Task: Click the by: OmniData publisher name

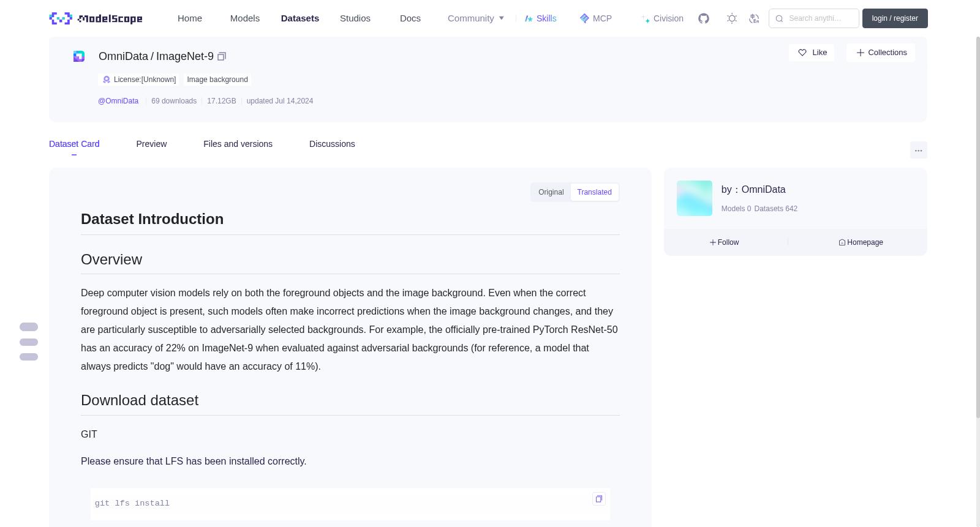Action: 753,190
